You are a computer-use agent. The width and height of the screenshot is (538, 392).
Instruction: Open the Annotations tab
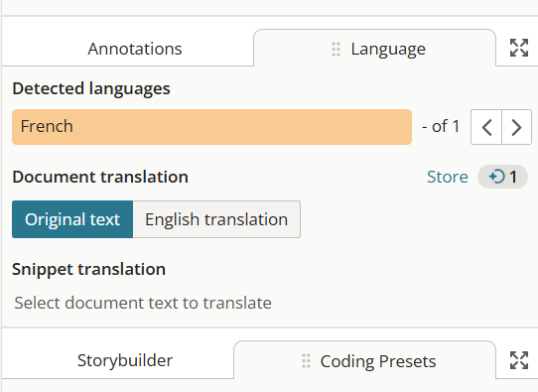pyautogui.click(x=135, y=49)
